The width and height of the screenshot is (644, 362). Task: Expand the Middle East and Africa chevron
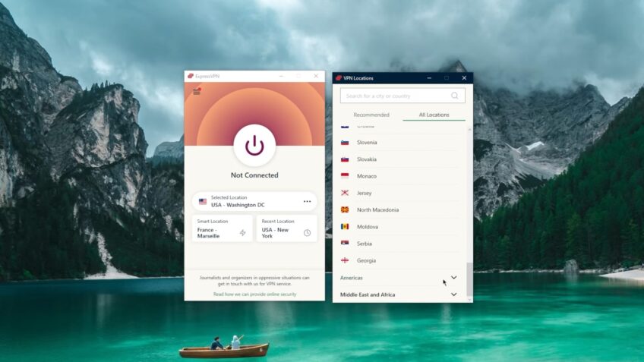click(x=454, y=294)
